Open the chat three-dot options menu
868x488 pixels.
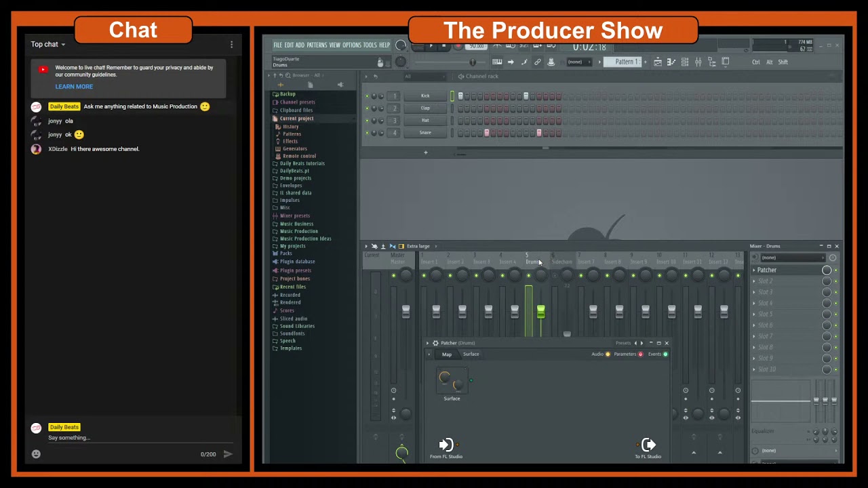pyautogui.click(x=231, y=45)
